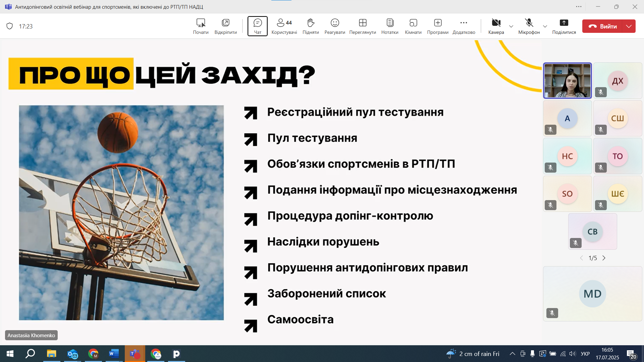Open the weather widget 2 cm of rain
Image resolution: width=644 pixels, height=362 pixels.
tap(473, 354)
